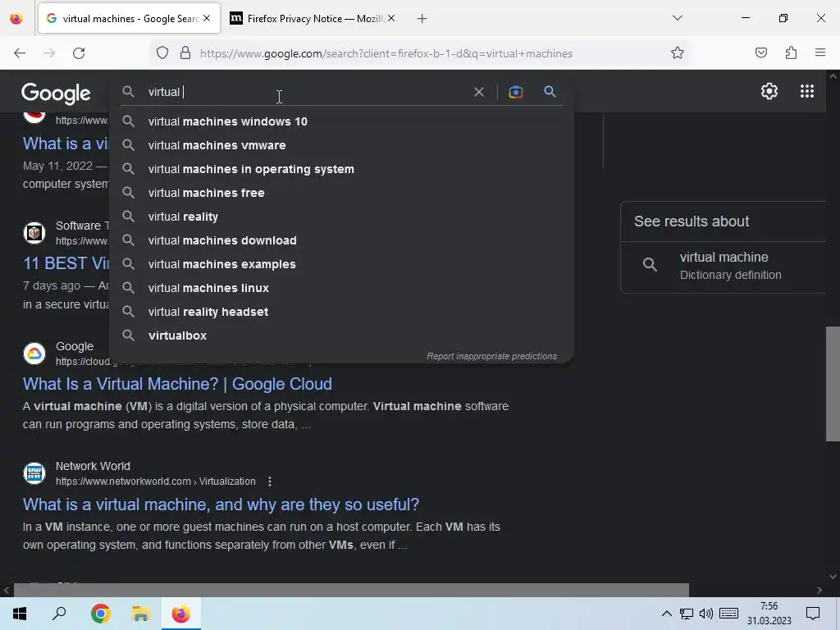Close the Firefox Privacy Notice tab
The height and width of the screenshot is (630, 840).
click(x=391, y=18)
